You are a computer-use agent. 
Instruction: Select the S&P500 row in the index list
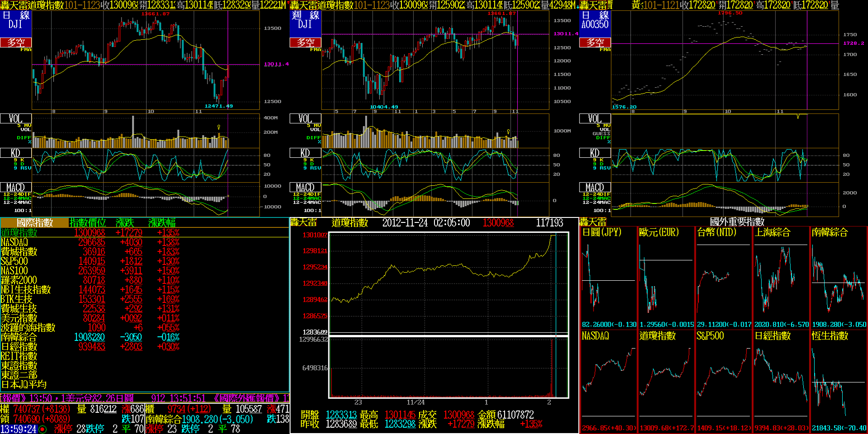(145, 261)
